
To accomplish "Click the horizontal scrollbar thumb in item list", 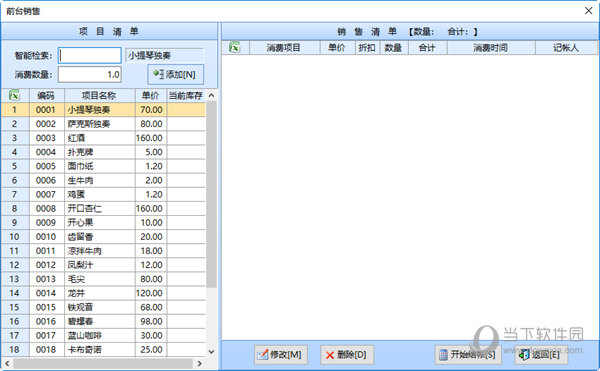I will (103, 363).
